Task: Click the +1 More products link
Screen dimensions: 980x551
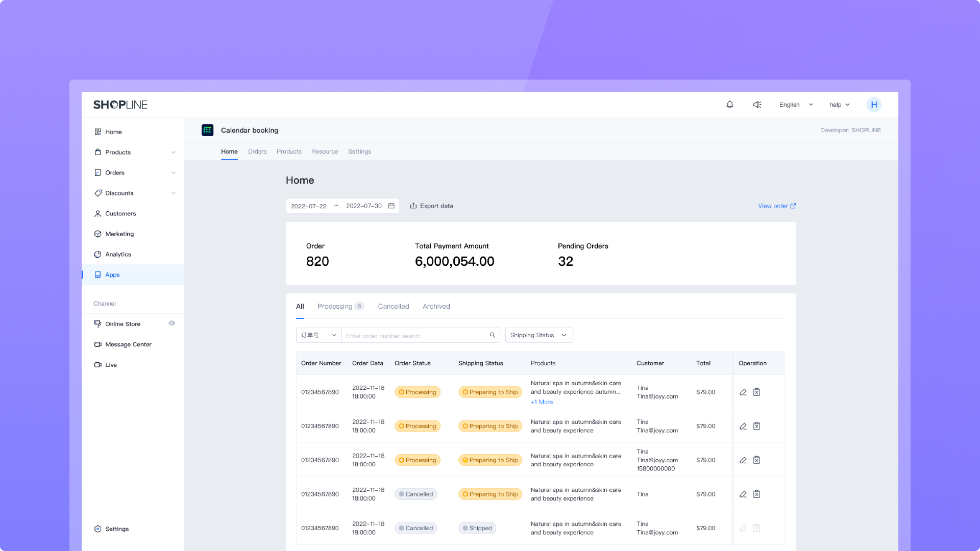Action: (542, 402)
